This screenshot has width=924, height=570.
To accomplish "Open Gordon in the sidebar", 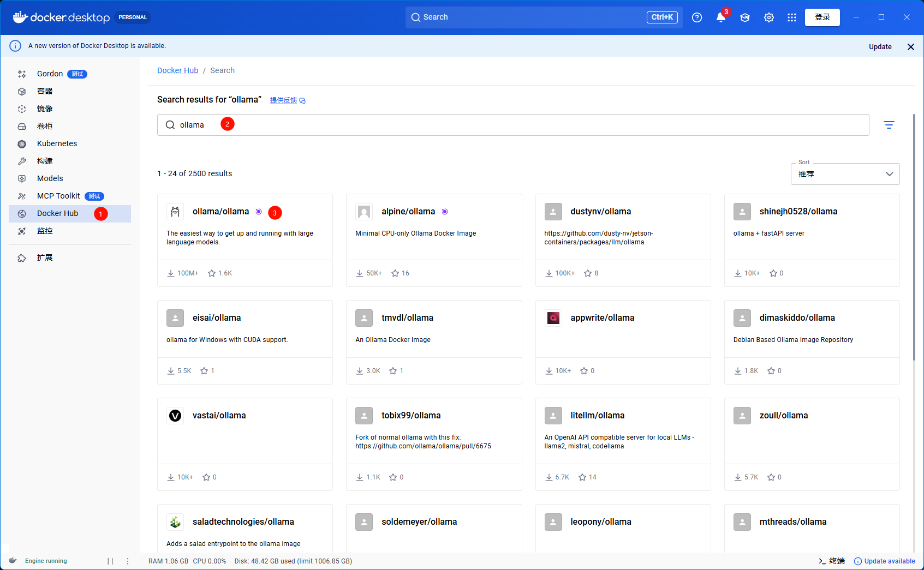I will [x=70, y=74].
